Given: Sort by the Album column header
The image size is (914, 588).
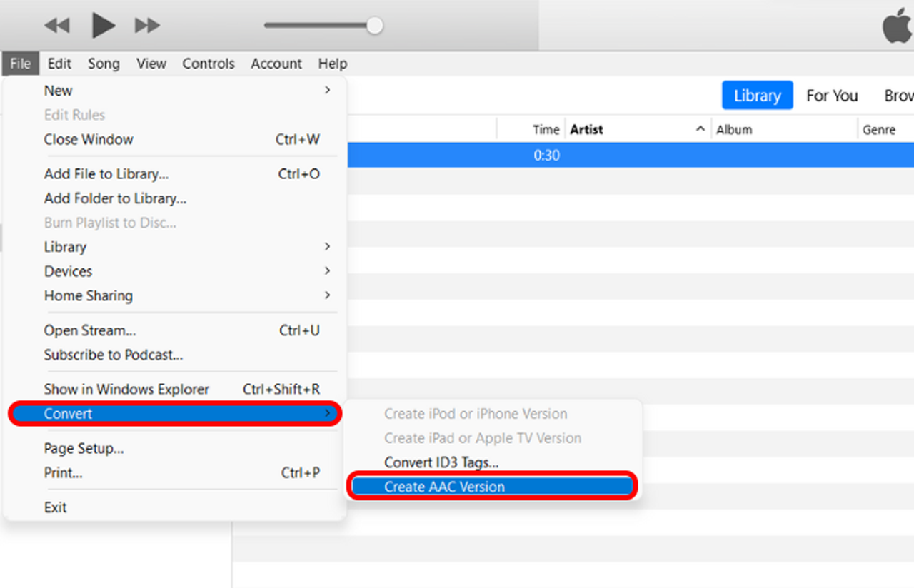Looking at the screenshot, I should [x=784, y=130].
